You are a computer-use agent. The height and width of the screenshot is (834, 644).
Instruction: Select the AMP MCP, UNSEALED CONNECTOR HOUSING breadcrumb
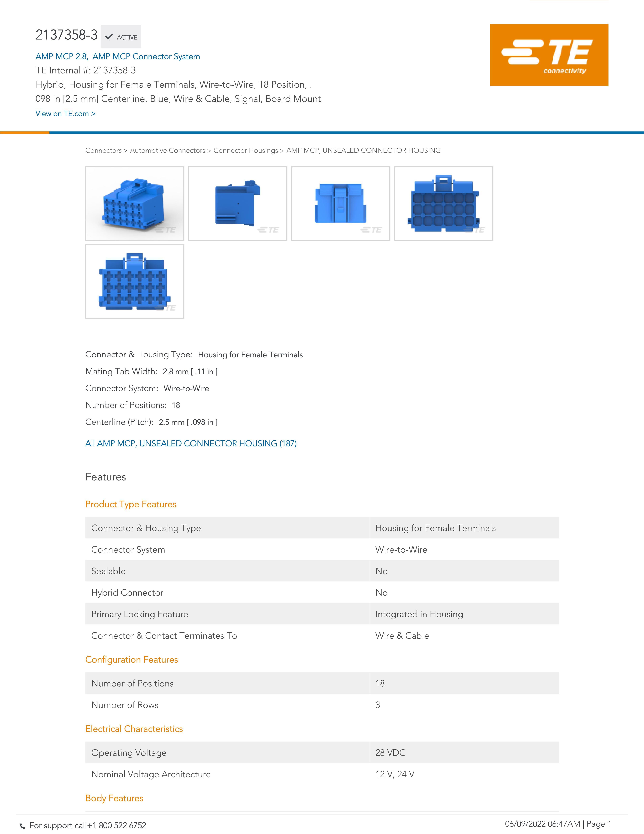pyautogui.click(x=364, y=150)
